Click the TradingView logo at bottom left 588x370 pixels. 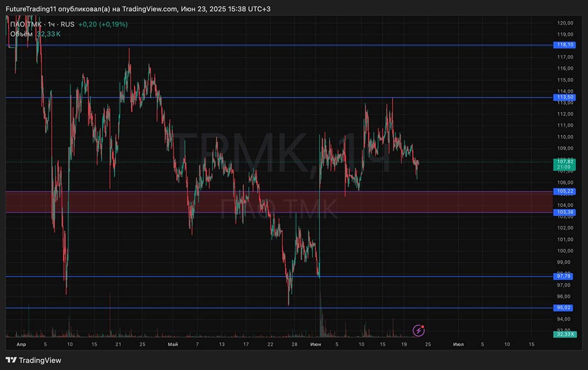(x=34, y=360)
